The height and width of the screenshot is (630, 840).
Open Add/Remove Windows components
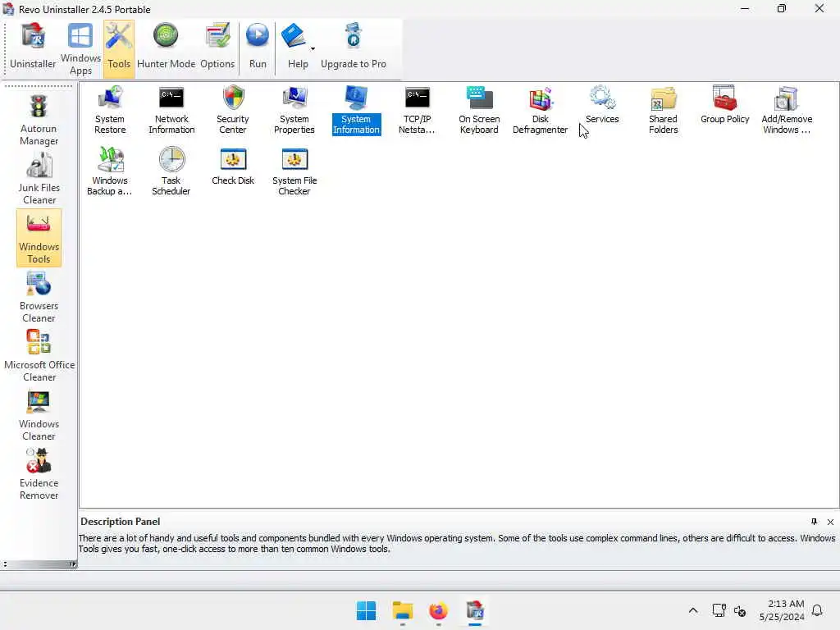pos(787,111)
